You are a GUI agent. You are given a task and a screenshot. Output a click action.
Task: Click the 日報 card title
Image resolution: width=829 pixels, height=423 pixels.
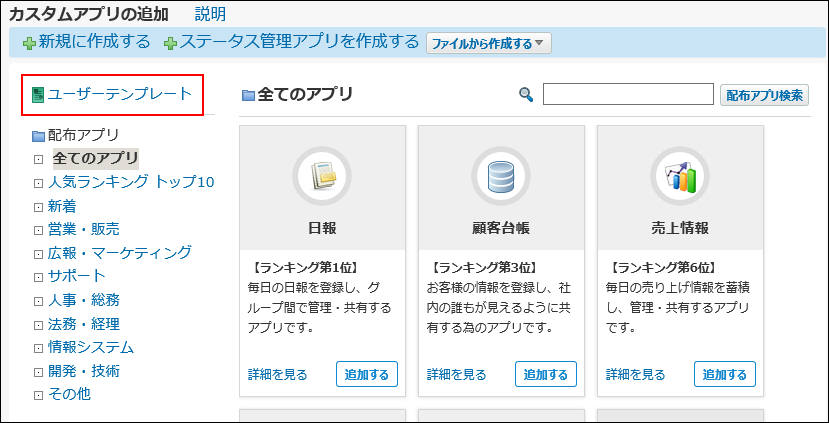click(323, 228)
